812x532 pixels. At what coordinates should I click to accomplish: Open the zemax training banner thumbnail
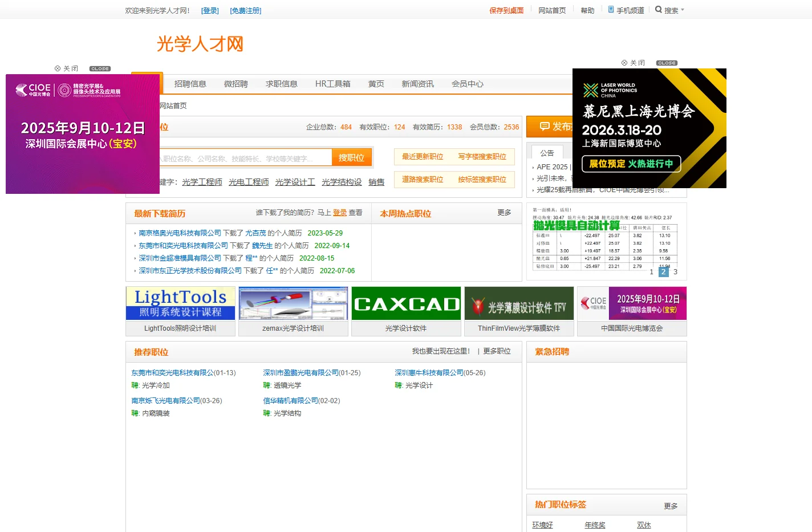tap(293, 303)
